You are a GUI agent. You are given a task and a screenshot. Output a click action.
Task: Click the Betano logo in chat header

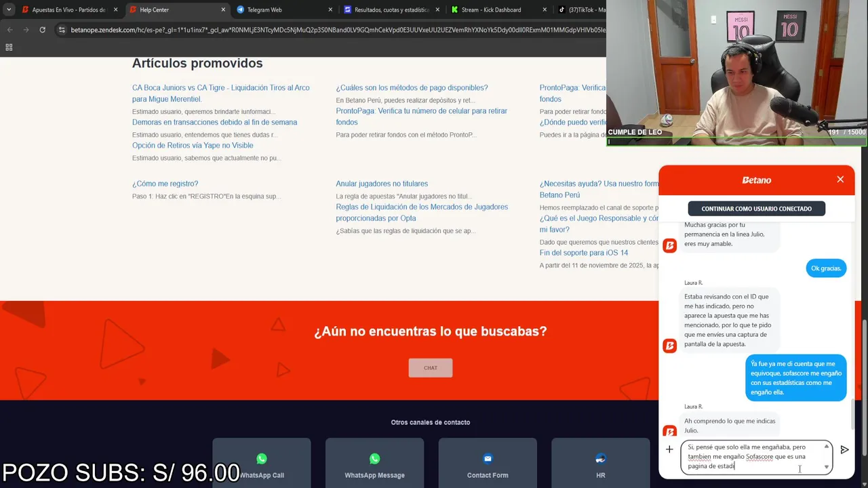click(x=756, y=180)
